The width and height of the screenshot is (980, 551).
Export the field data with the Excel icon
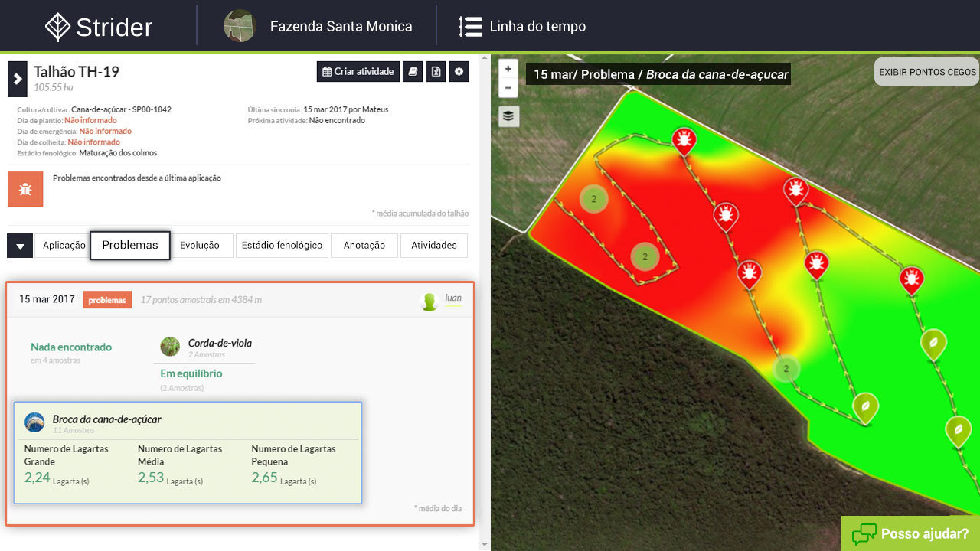(436, 72)
